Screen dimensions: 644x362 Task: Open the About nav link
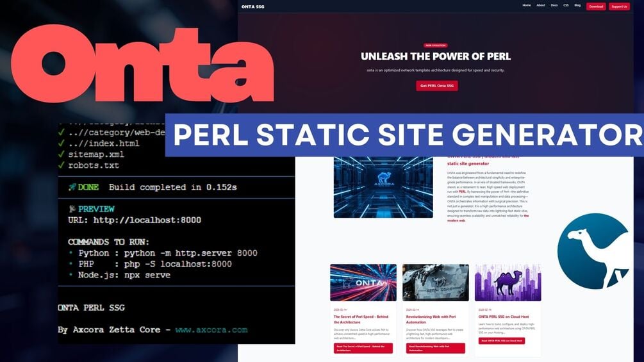click(541, 5)
